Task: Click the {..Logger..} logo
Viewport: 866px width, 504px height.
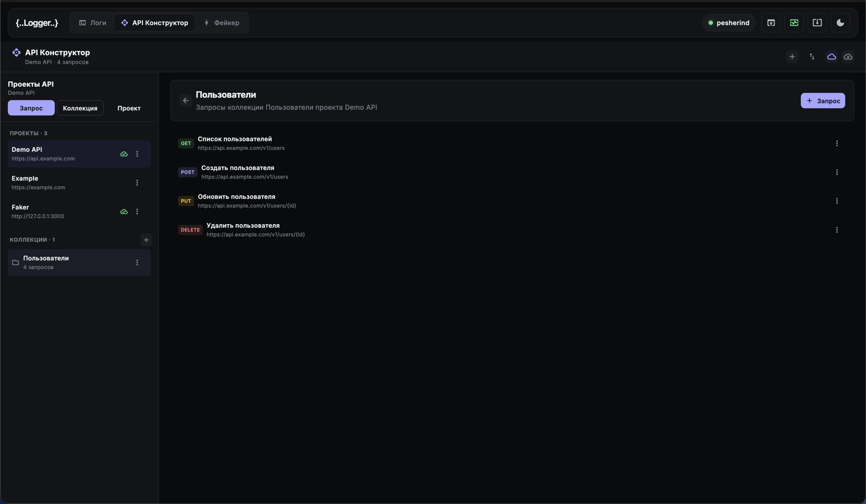Action: (x=37, y=23)
